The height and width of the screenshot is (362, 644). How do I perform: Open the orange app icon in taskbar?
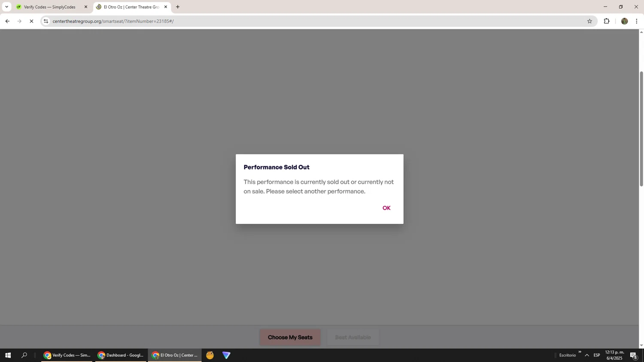tap(210, 355)
